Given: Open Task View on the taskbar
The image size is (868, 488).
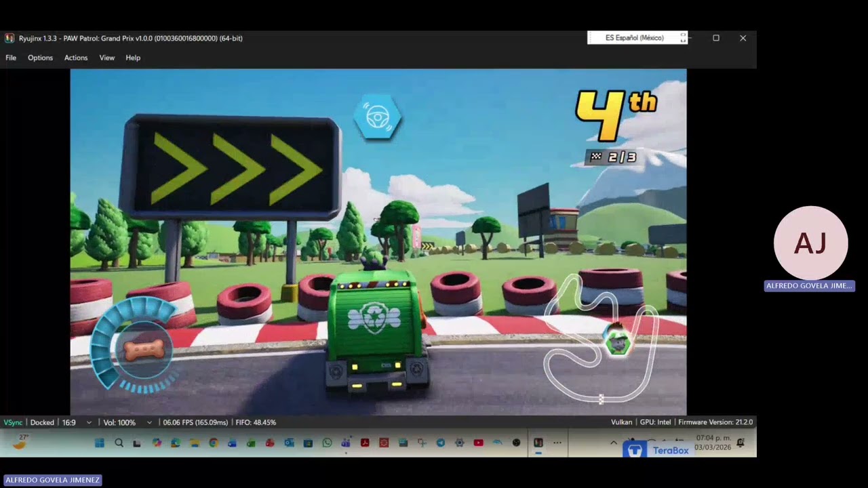Looking at the screenshot, I should (137, 443).
